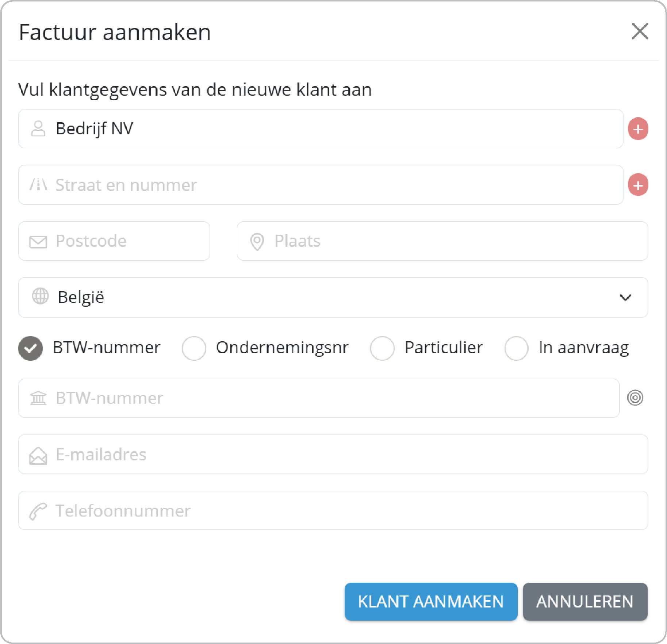Click the VAT lookup target icon
Image resolution: width=667 pixels, height=644 pixels.
[635, 398]
